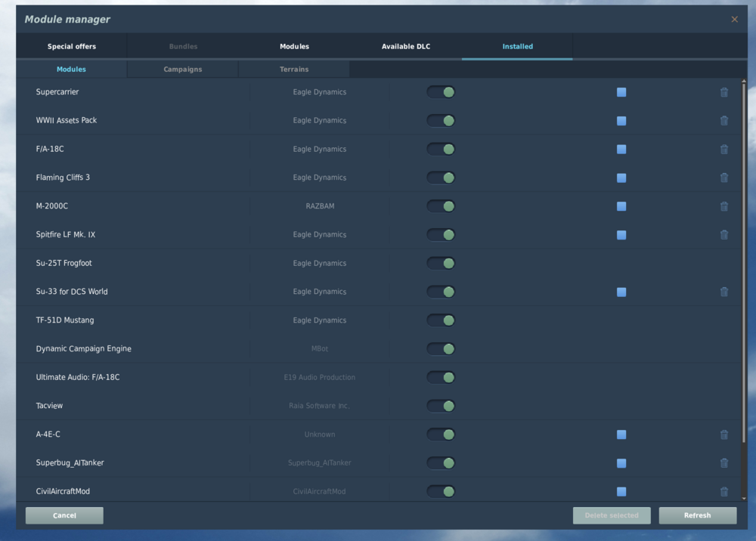Viewport: 756px width, 541px height.
Task: Tick the CivilAircraftMod checkbox
Action: [x=621, y=491]
